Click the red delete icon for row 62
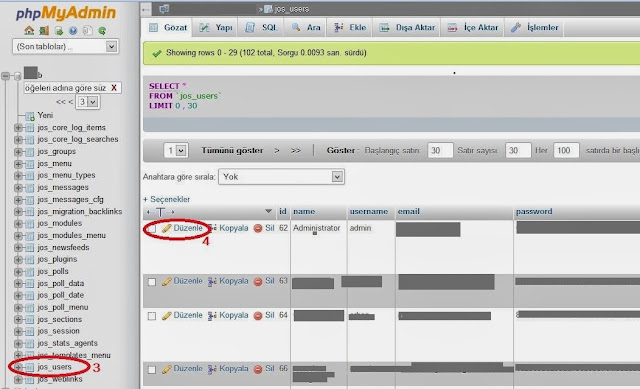Image resolution: width=640 pixels, height=389 pixels. point(258,229)
